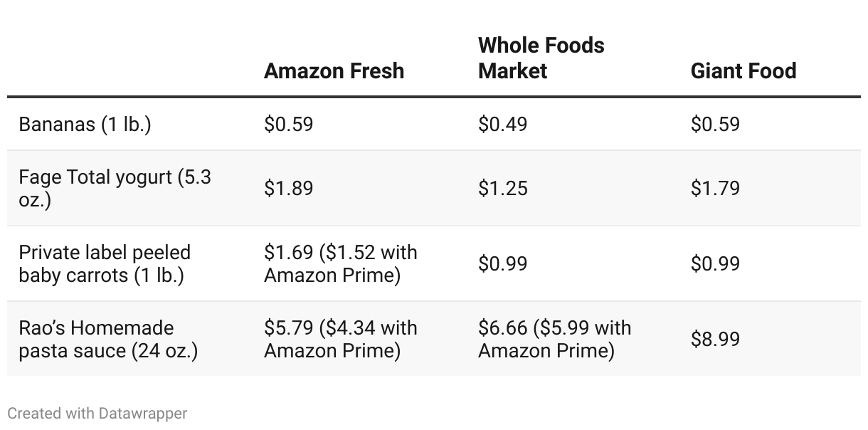This screenshot has width=868, height=430.
Task: Select the Private label peeled baby carrots label
Action: (105, 263)
